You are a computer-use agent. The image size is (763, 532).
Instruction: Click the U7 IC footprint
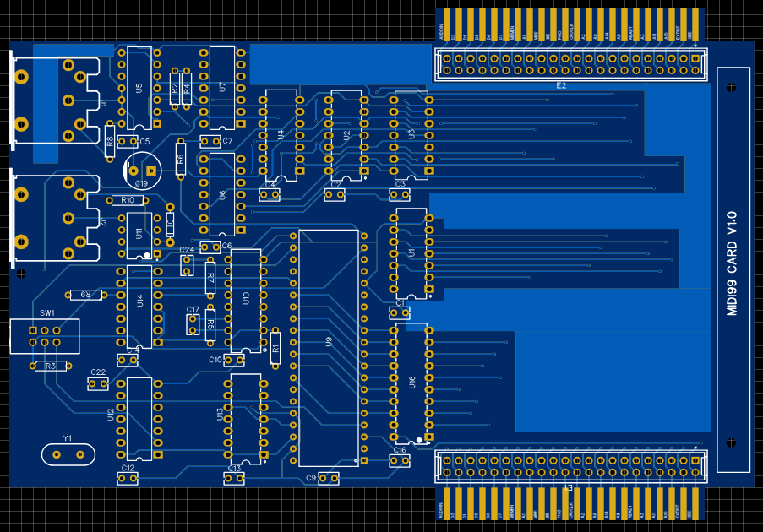coord(222,87)
